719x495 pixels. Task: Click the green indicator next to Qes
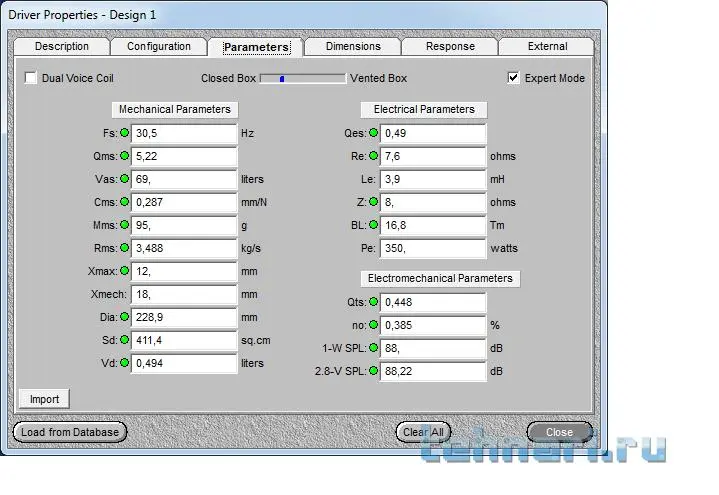[373, 133]
